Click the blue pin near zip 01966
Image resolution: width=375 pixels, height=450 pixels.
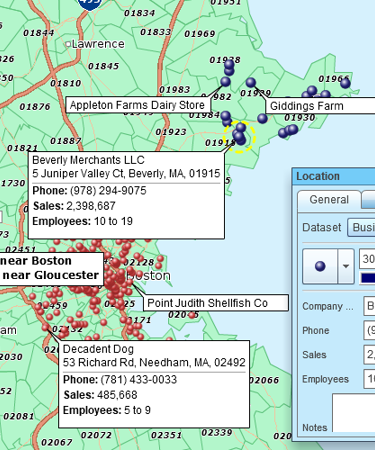tap(345, 83)
